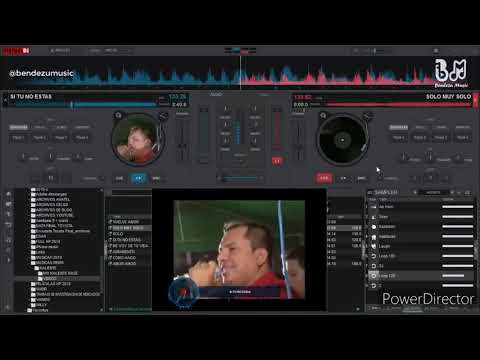Trigger Pad 3 on the right deck
Image resolution: width=480 pixels, height=360 pixels.
(441, 137)
